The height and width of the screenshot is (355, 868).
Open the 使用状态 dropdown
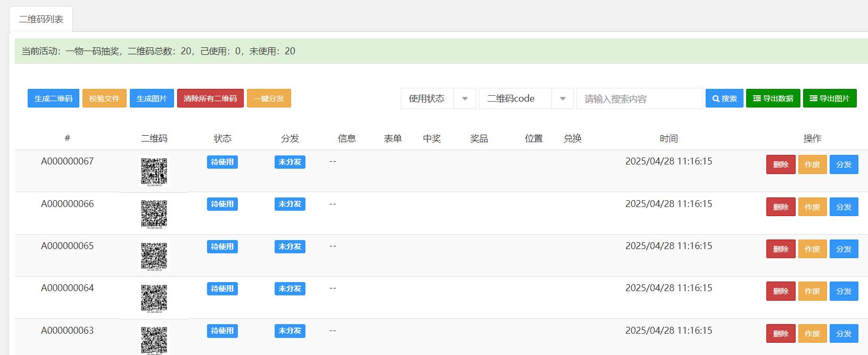point(438,98)
